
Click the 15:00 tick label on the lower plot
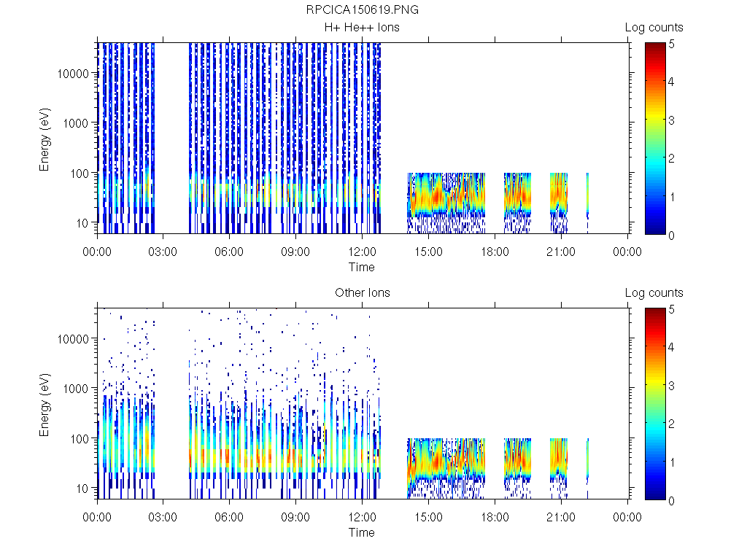tap(429, 518)
